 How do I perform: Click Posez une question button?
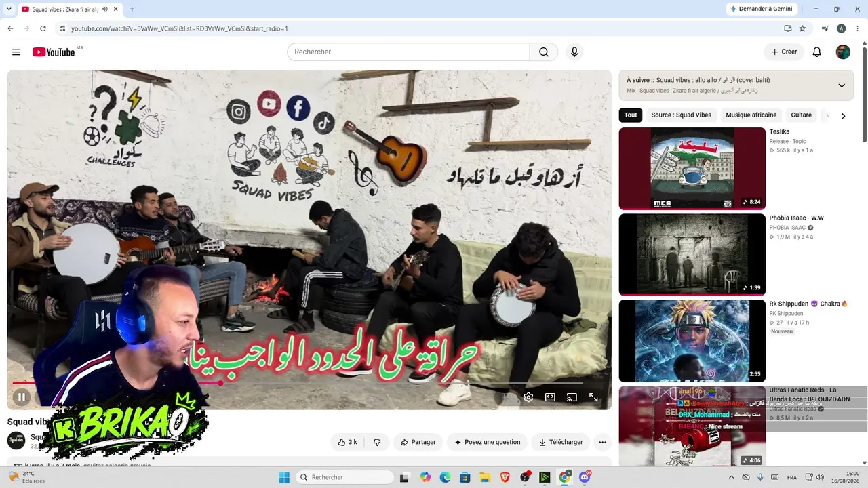[x=487, y=442]
